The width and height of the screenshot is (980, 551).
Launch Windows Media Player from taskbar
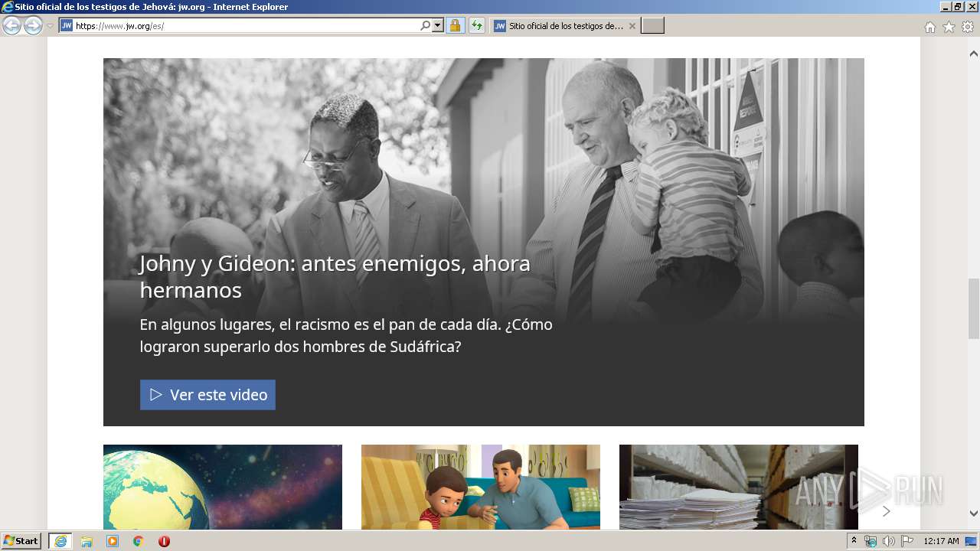pyautogui.click(x=113, y=541)
